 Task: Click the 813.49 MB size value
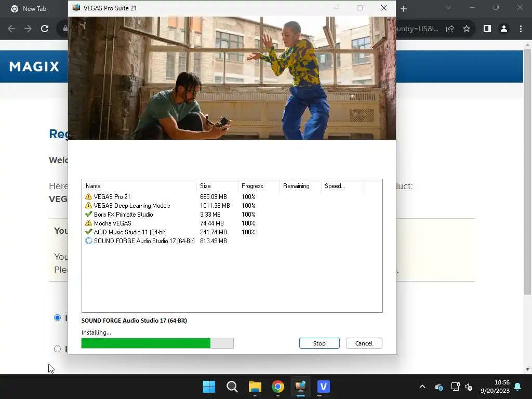pyautogui.click(x=214, y=241)
